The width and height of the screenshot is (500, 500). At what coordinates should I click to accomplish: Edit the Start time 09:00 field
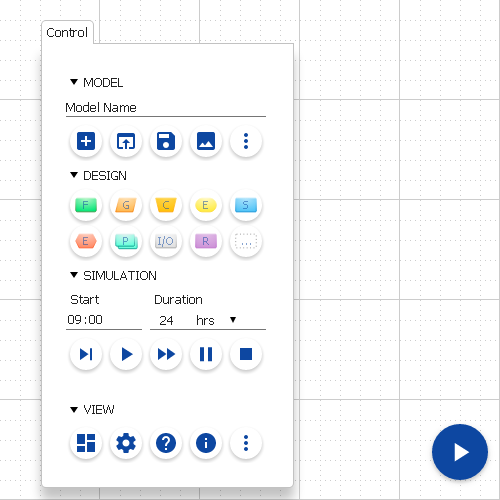coord(104,320)
